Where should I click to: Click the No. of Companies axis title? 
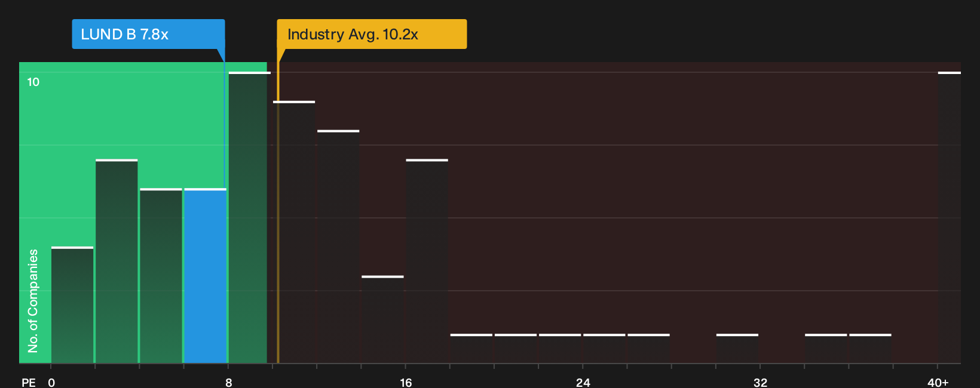tap(33, 300)
